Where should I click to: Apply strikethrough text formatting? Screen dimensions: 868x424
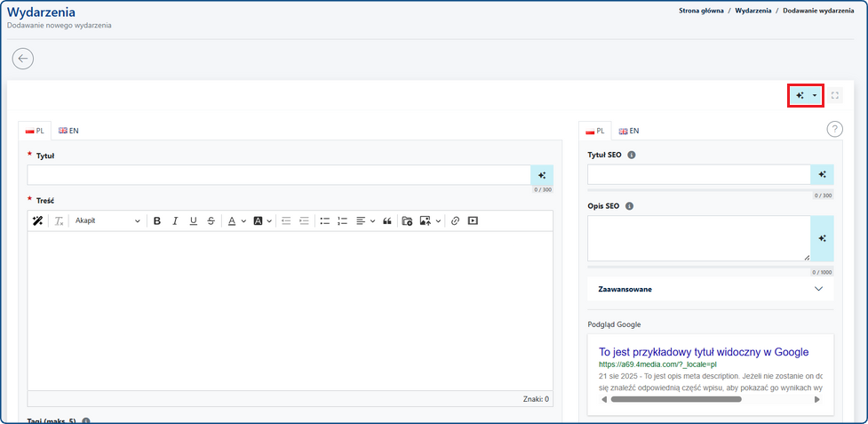click(x=211, y=220)
